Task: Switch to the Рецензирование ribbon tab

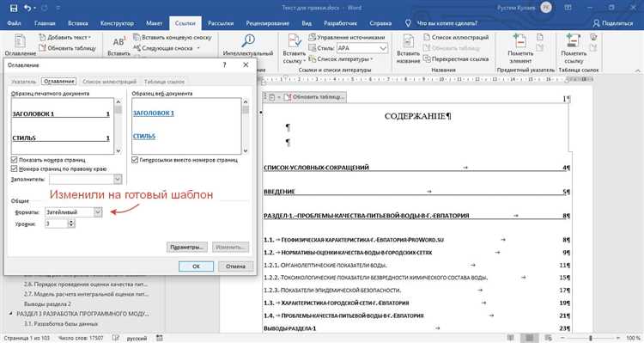Action: [267, 23]
